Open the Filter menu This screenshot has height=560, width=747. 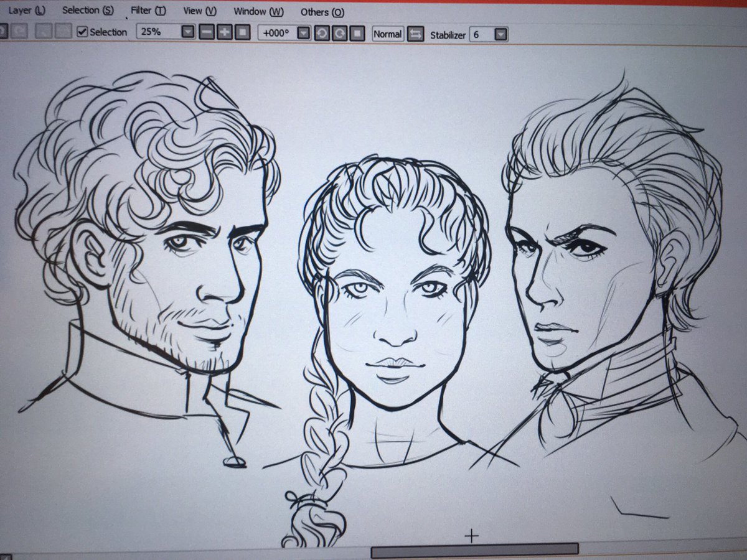(x=148, y=11)
